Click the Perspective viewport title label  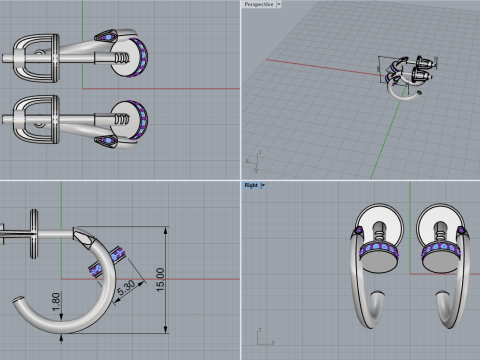coord(259,4)
